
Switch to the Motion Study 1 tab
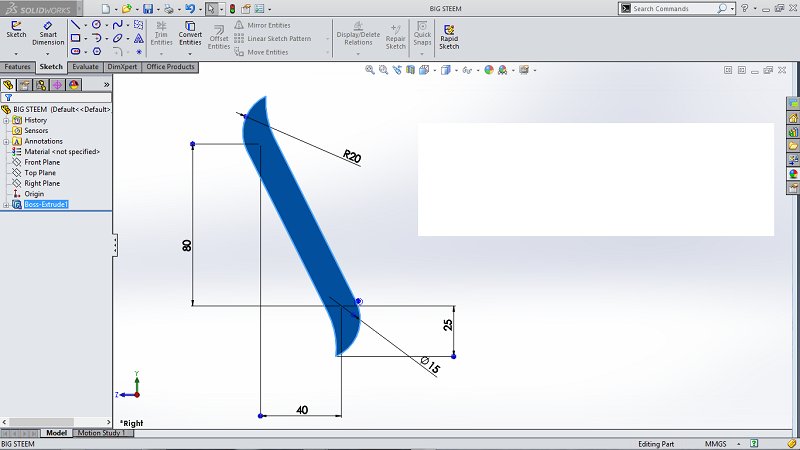click(102, 433)
